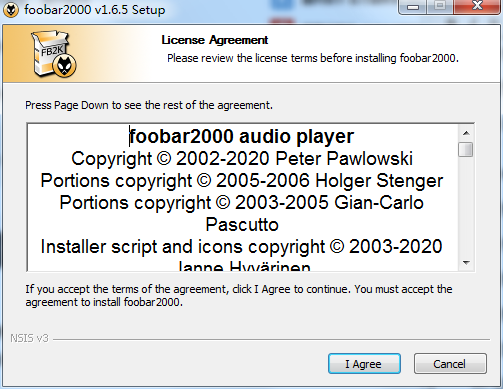Click the License Agreement header title
The width and height of the screenshot is (503, 389).
click(x=214, y=40)
